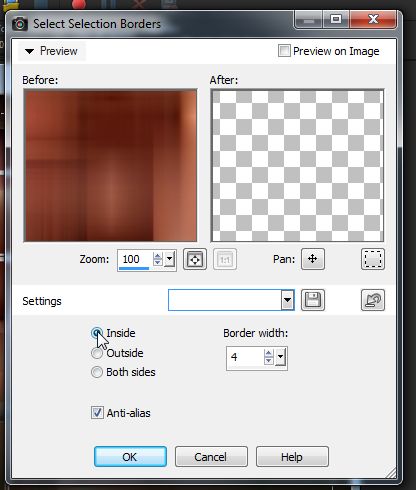
Task: Open the Border width slider dropdown
Action: [281, 357]
